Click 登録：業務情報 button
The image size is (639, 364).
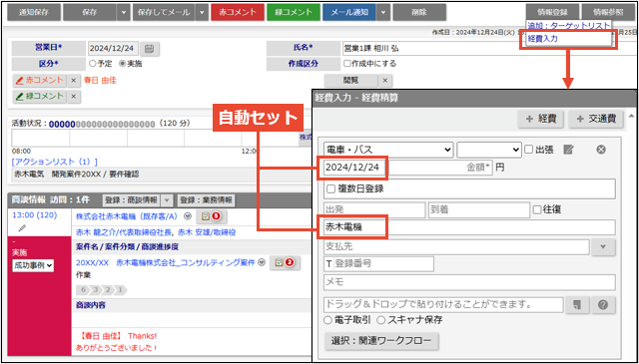(x=207, y=199)
